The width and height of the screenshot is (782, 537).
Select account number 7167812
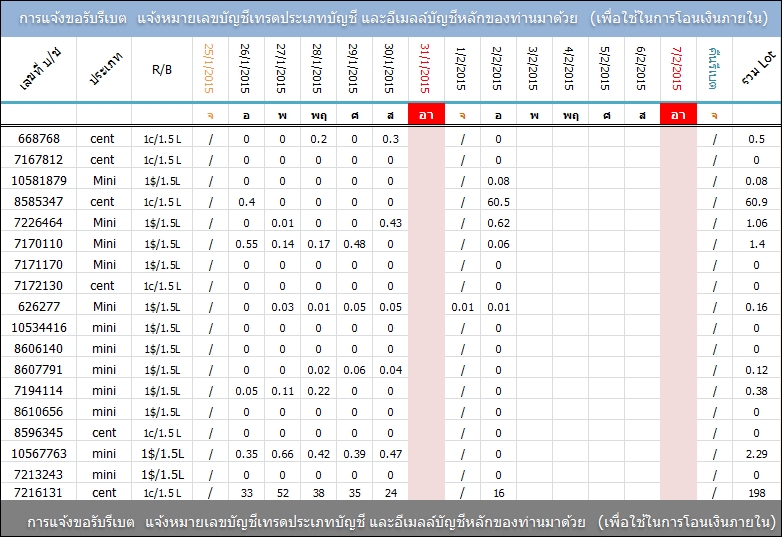click(39, 160)
